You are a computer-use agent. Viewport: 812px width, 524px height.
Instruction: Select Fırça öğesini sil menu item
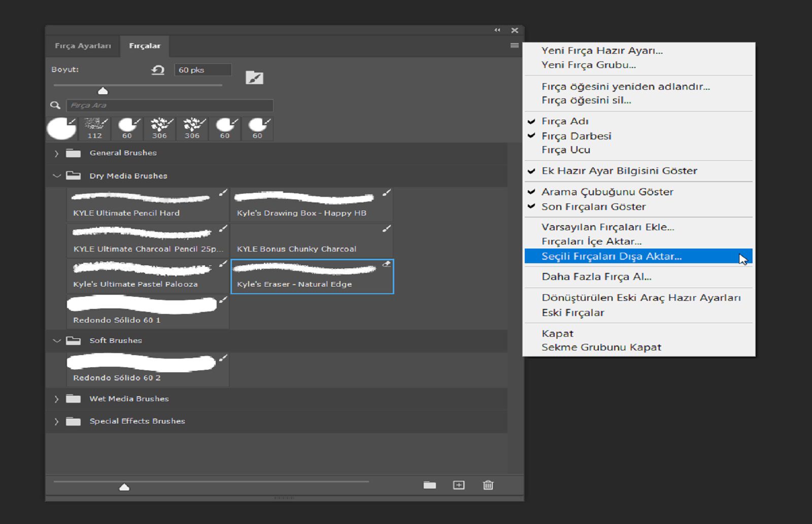click(638, 100)
